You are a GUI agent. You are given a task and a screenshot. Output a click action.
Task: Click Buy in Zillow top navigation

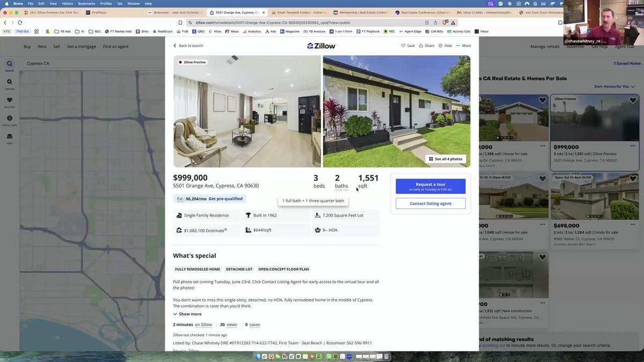point(27,47)
